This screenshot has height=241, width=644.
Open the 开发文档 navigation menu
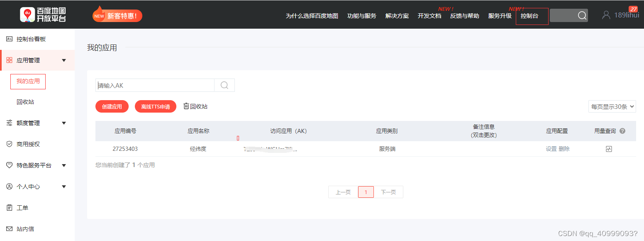(x=429, y=16)
